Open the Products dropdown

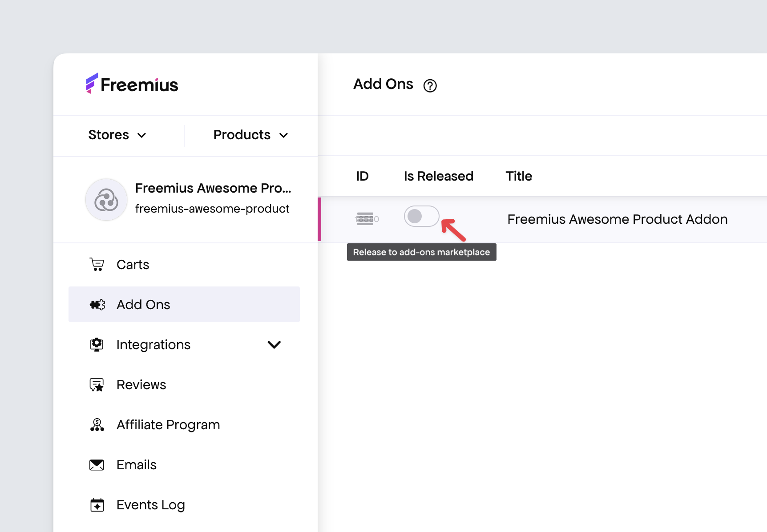click(x=251, y=135)
